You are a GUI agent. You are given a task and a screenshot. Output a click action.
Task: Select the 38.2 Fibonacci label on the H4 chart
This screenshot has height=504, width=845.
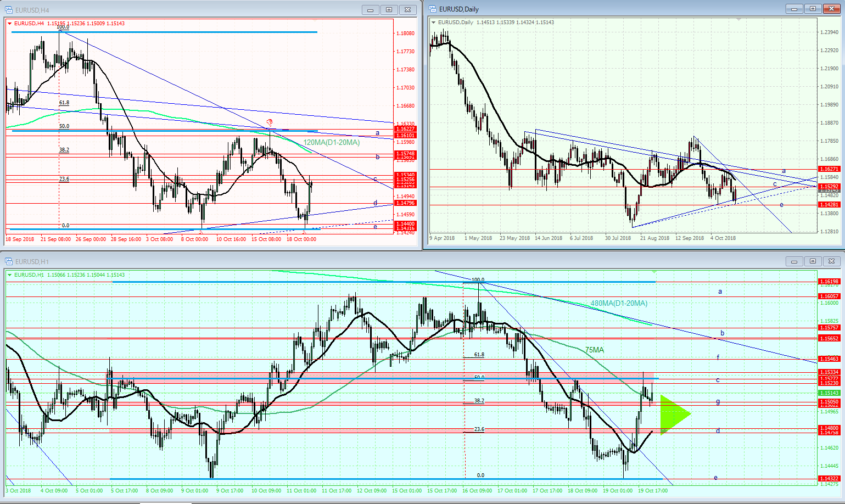pos(64,149)
